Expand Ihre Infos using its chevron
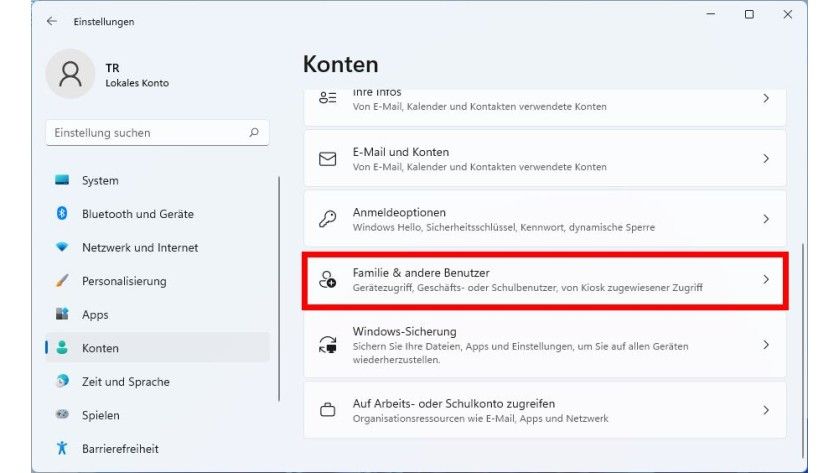Image resolution: width=840 pixels, height=473 pixels. tap(766, 98)
